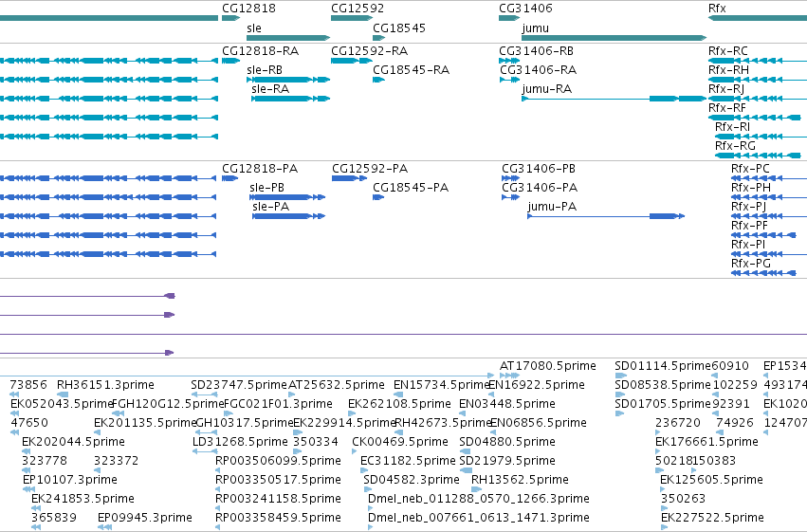The height and width of the screenshot is (532, 807).
Task: Click EST label SD04880.5prime
Action: coord(507,442)
